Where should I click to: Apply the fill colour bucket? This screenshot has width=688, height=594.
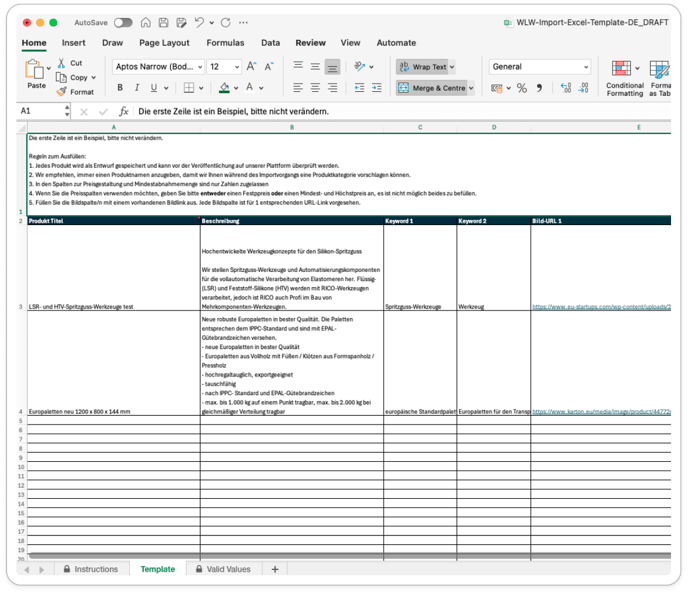(x=224, y=88)
